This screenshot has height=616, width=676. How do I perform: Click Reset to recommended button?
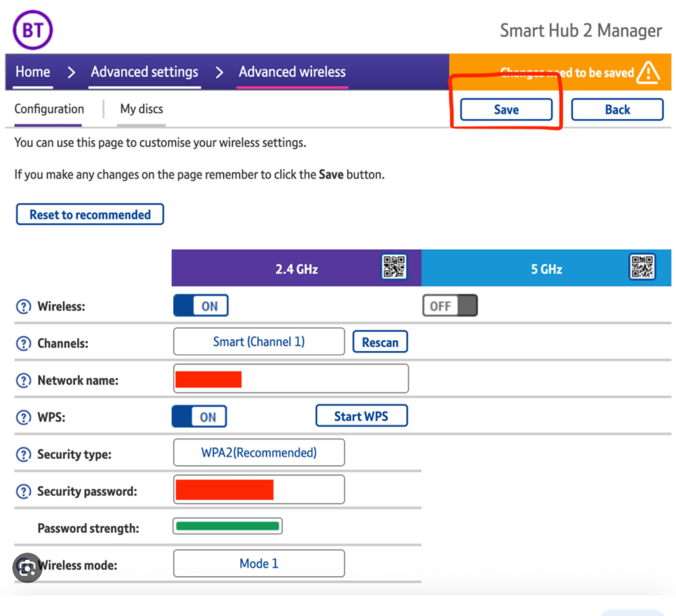(90, 215)
